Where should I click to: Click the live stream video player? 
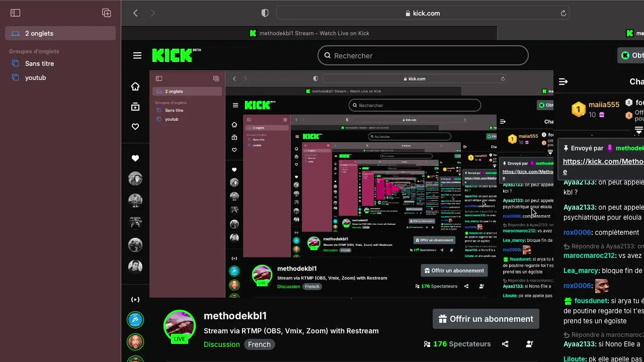click(351, 185)
